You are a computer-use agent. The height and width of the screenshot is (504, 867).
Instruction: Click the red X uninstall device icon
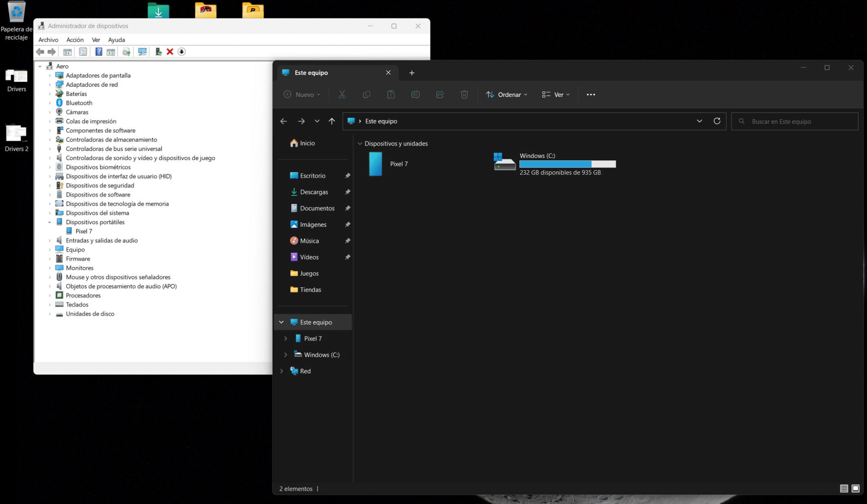point(170,52)
